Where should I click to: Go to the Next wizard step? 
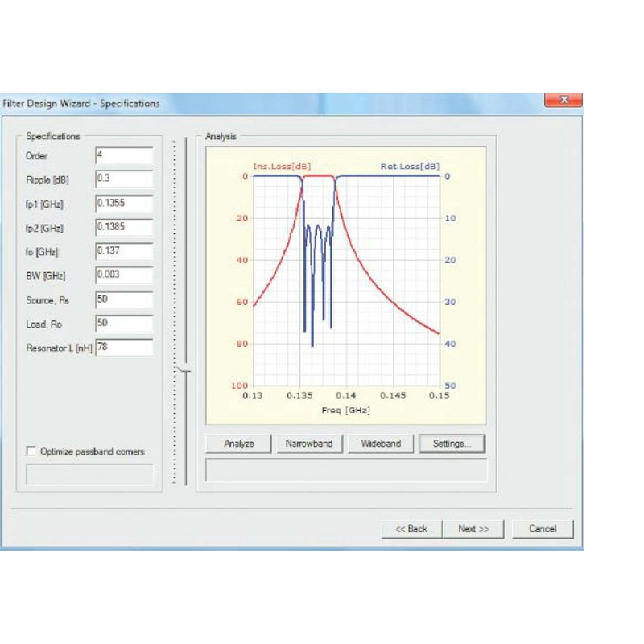tap(473, 529)
